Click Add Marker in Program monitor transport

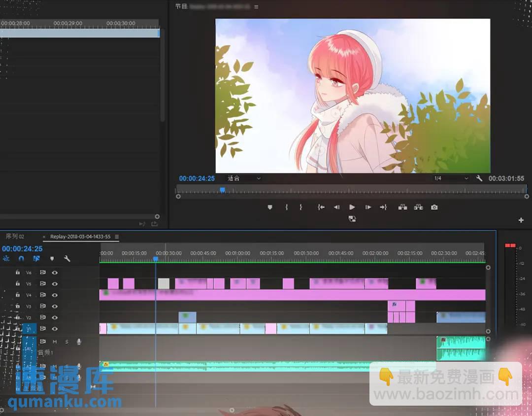click(270, 208)
